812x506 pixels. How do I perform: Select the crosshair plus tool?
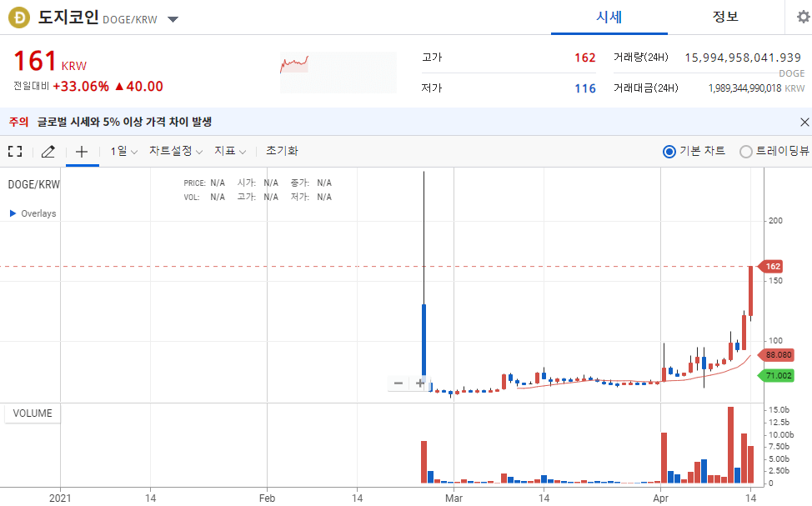pyautogui.click(x=82, y=151)
